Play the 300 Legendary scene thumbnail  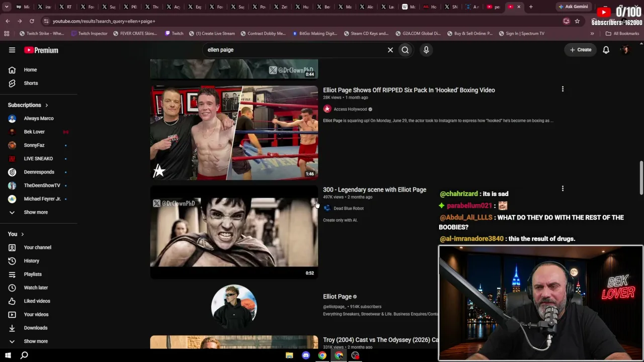234,232
